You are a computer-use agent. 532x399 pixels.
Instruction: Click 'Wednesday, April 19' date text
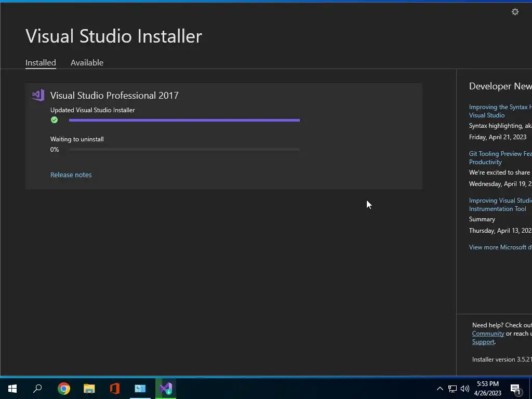(500, 184)
